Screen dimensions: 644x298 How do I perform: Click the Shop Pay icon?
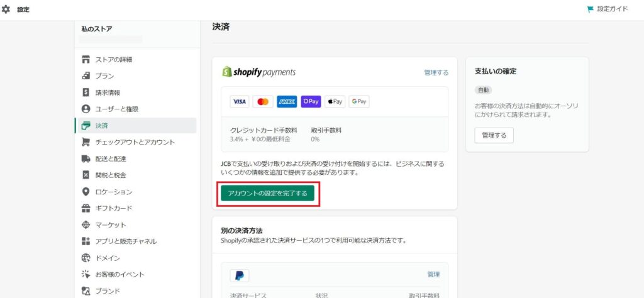tap(311, 102)
